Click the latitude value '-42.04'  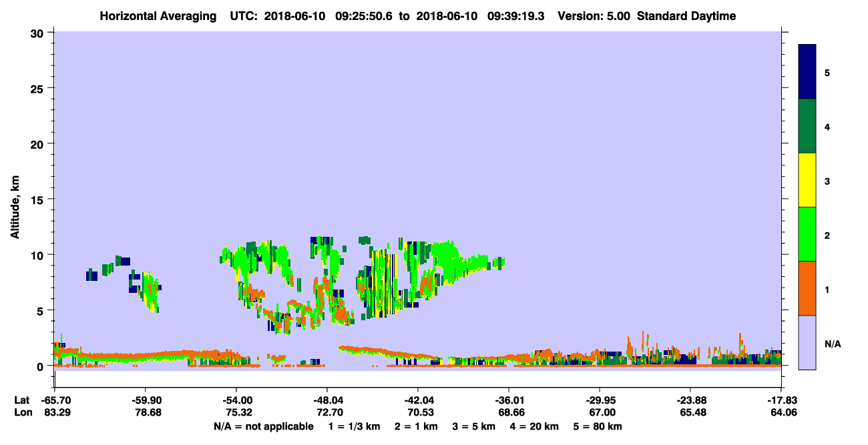tap(418, 400)
